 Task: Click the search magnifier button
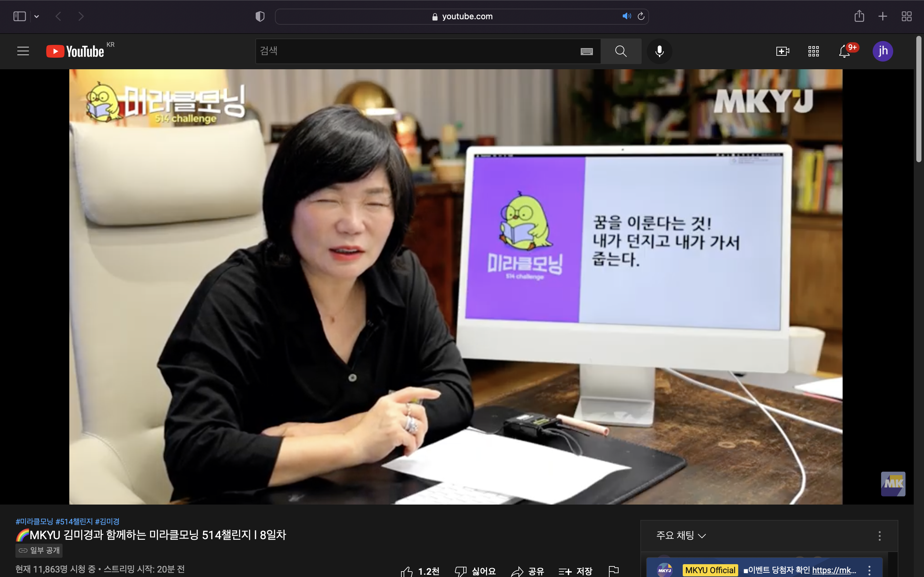click(620, 51)
